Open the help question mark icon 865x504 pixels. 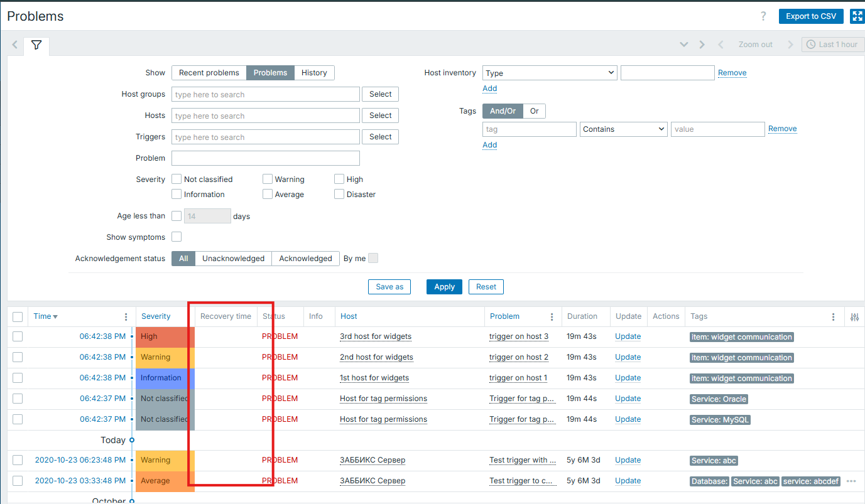pyautogui.click(x=764, y=16)
